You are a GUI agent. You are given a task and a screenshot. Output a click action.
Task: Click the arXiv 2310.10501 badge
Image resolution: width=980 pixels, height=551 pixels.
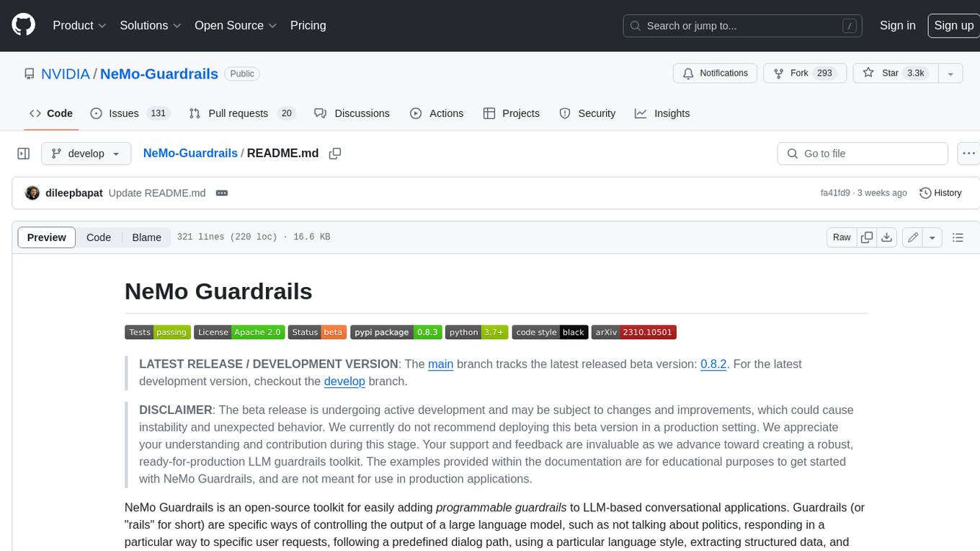tap(634, 332)
